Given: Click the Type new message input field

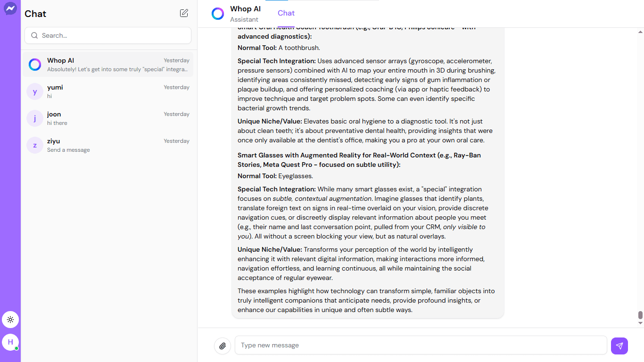Looking at the screenshot, I should 421,345.
